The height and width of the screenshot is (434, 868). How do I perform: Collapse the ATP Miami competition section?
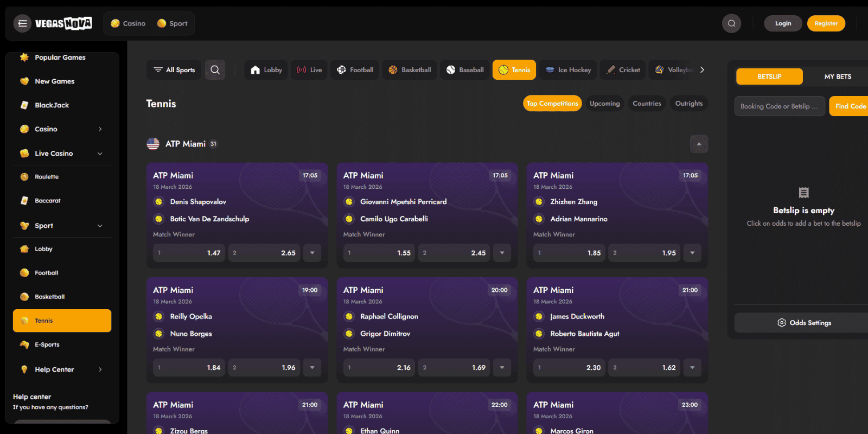(699, 144)
